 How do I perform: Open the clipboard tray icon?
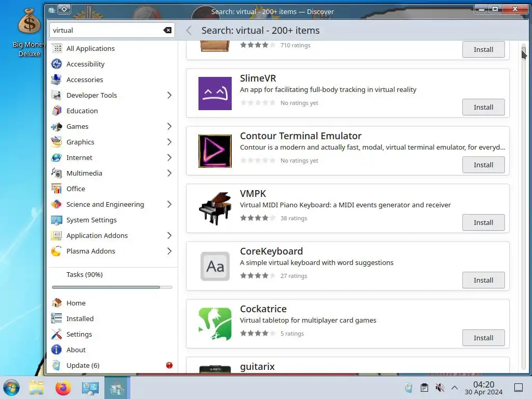[x=424, y=388]
